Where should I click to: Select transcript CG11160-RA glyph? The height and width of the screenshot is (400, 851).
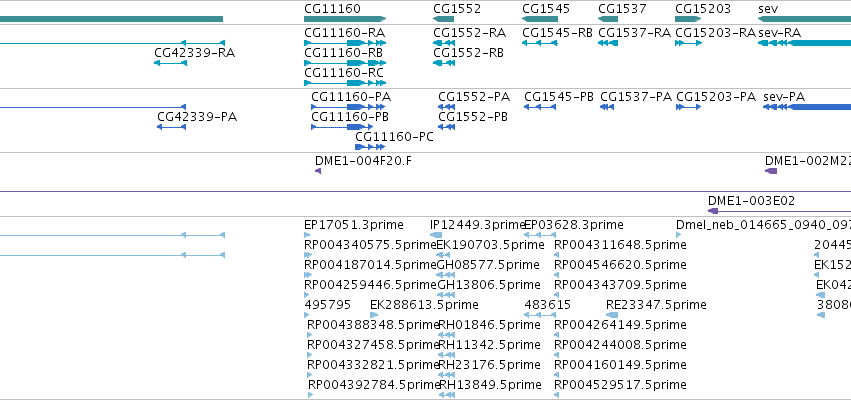[345, 43]
